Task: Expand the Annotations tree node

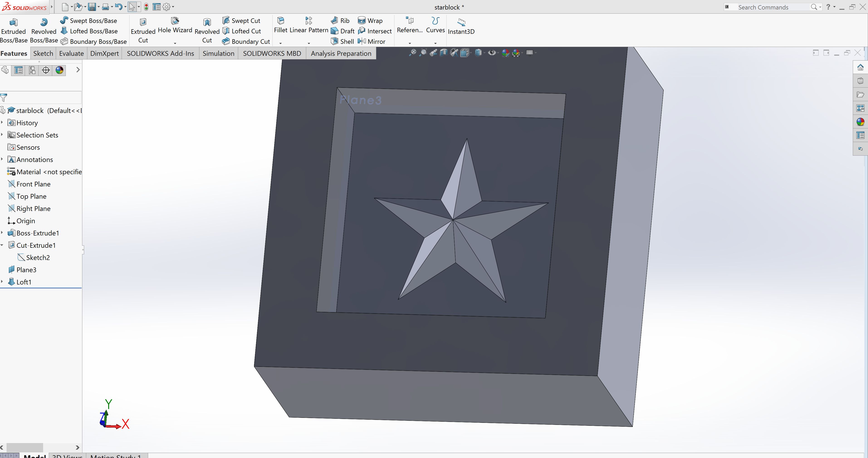Action: (2, 159)
